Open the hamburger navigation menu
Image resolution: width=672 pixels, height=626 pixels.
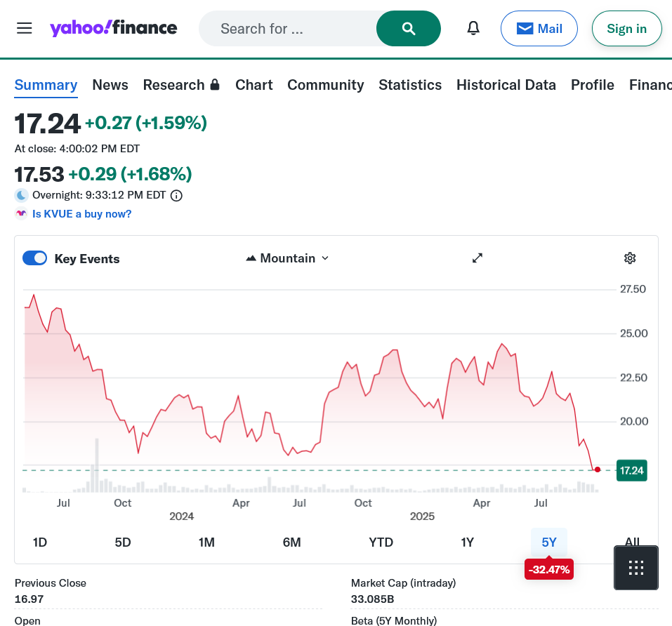(x=25, y=28)
